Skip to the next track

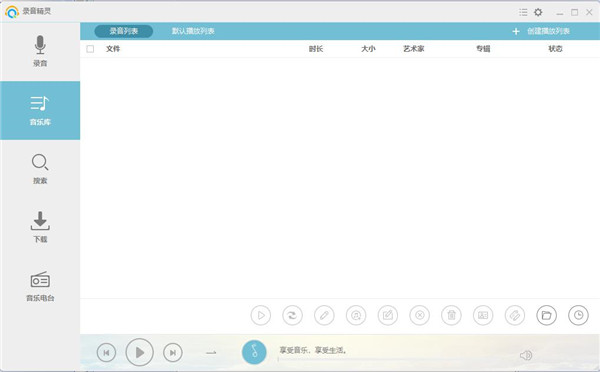coord(173,352)
